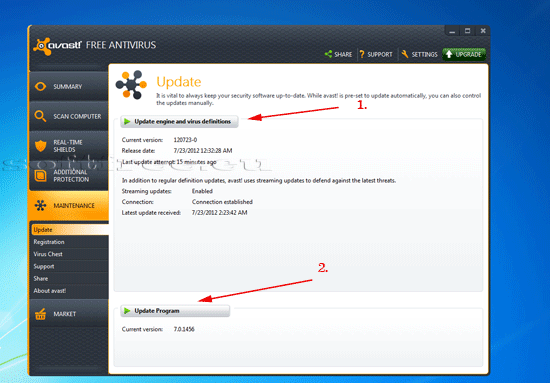Click the SUPPORT link in header

376,54
